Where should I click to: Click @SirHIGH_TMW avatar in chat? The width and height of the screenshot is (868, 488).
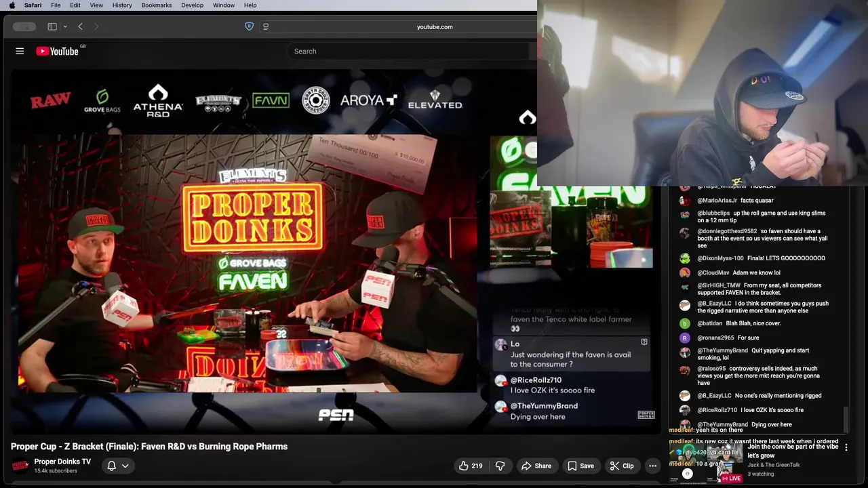coord(685,287)
